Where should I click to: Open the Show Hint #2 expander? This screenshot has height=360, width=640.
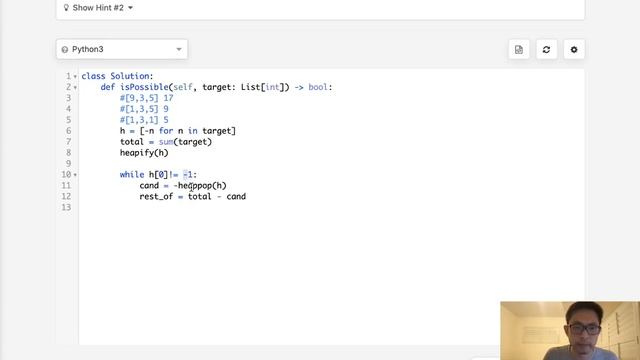pyautogui.click(x=98, y=8)
